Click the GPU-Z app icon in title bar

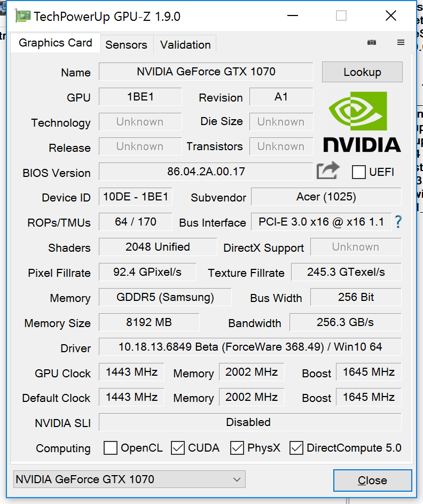click(x=22, y=16)
